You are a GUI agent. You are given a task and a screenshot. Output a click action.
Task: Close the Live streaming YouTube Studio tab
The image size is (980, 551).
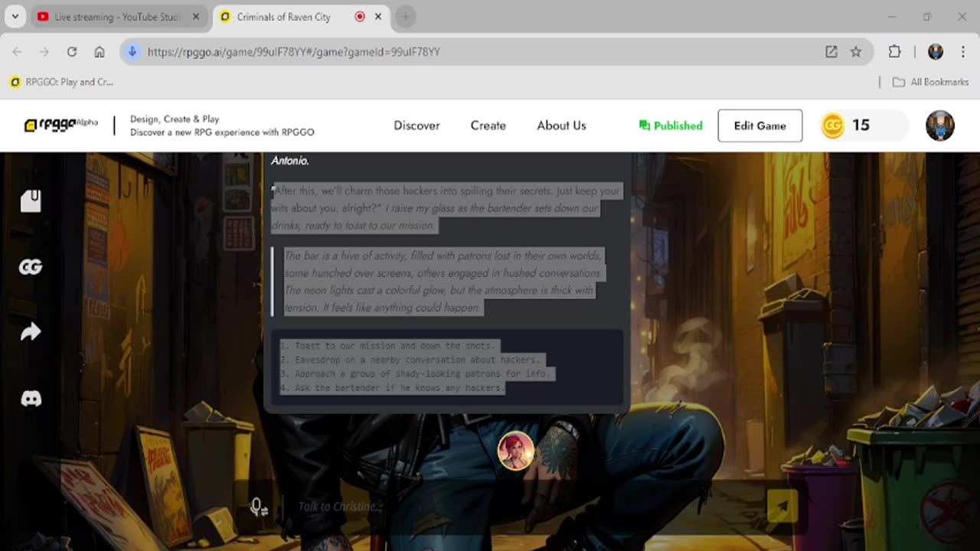[x=195, y=17]
